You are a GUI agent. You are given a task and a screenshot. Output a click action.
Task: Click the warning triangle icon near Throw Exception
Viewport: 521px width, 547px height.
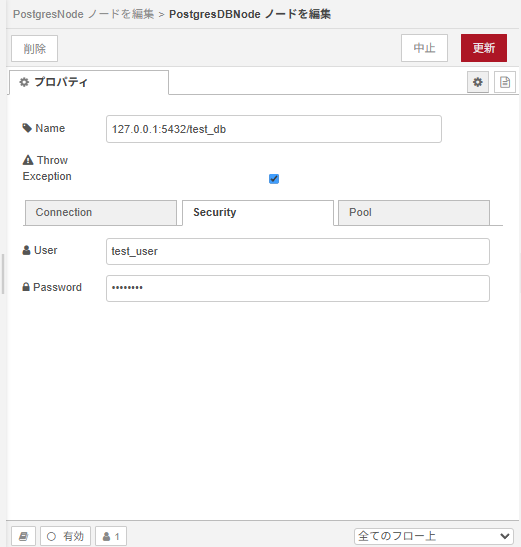coord(28,160)
